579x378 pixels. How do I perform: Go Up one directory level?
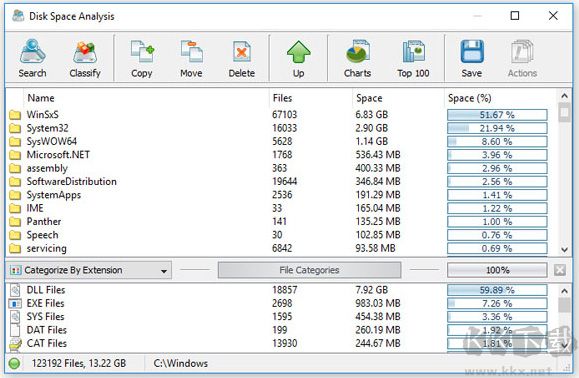click(x=298, y=58)
